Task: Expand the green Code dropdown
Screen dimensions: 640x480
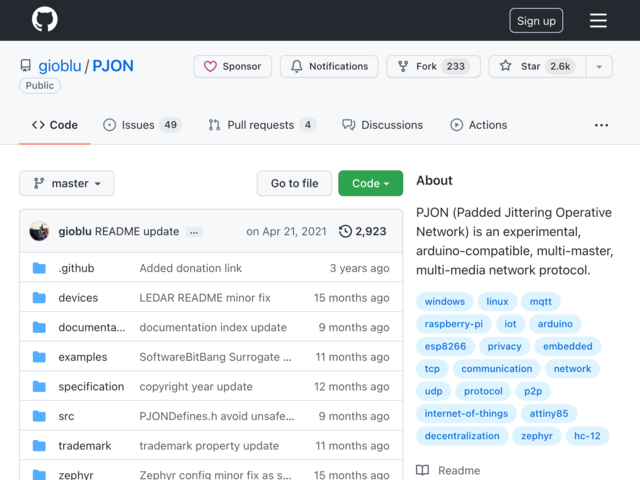Action: 371,183
